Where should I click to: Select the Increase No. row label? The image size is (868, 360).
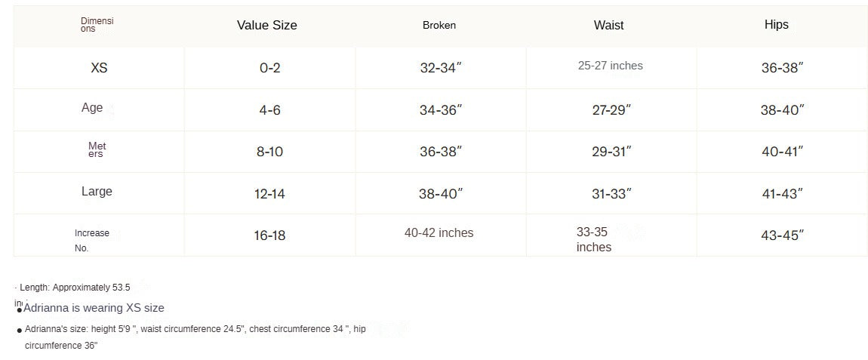[91, 240]
